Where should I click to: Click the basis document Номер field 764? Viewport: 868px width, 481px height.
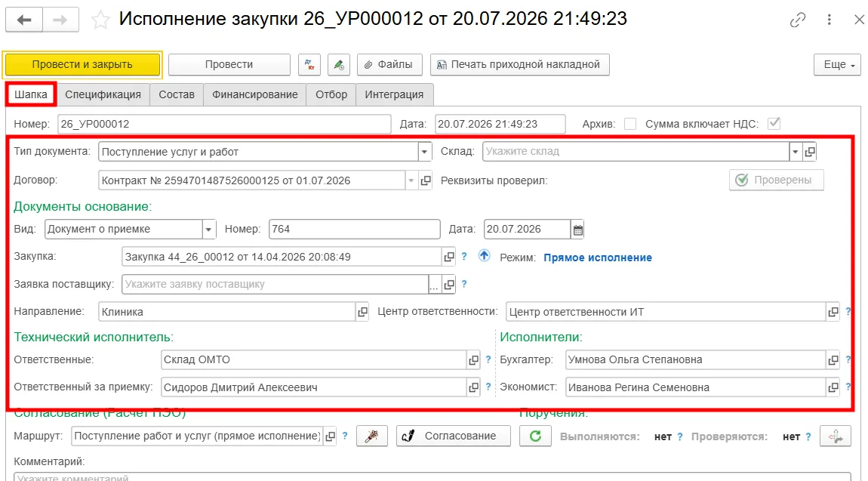(354, 229)
